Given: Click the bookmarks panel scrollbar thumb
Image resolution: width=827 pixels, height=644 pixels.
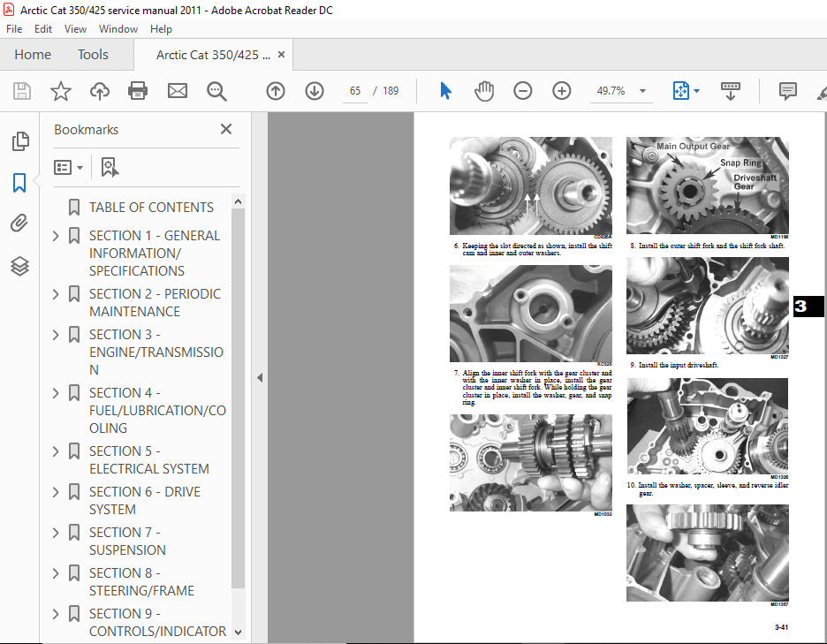Looking at the screenshot, I should click(238, 398).
